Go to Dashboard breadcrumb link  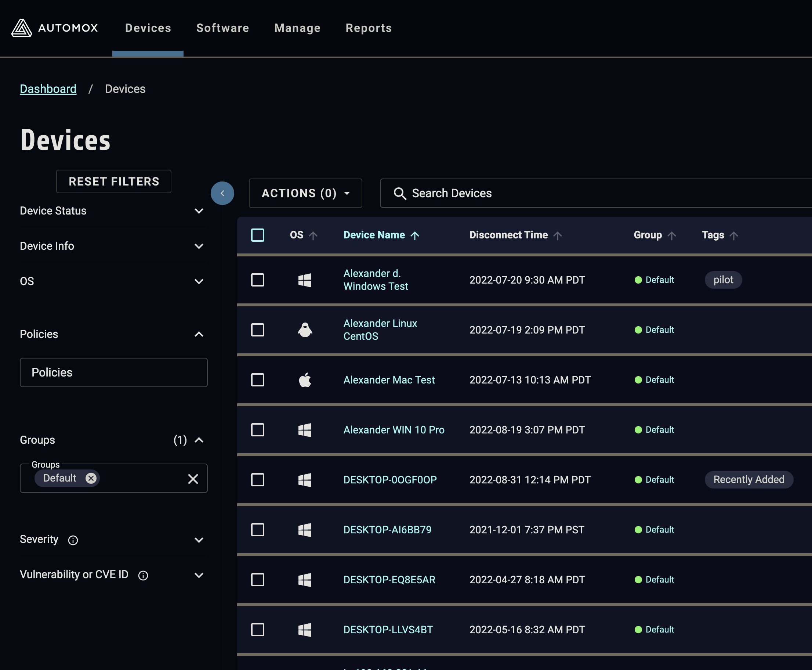48,89
